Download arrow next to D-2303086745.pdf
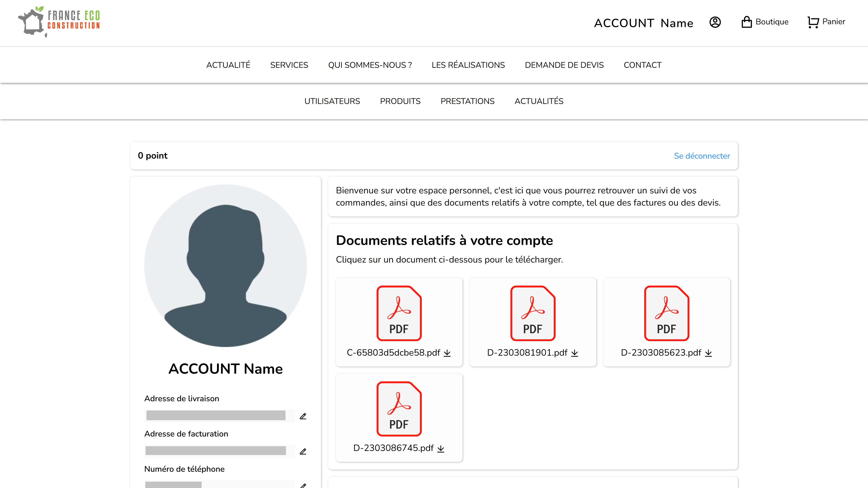Viewport: 868px width, 488px height. click(x=441, y=449)
